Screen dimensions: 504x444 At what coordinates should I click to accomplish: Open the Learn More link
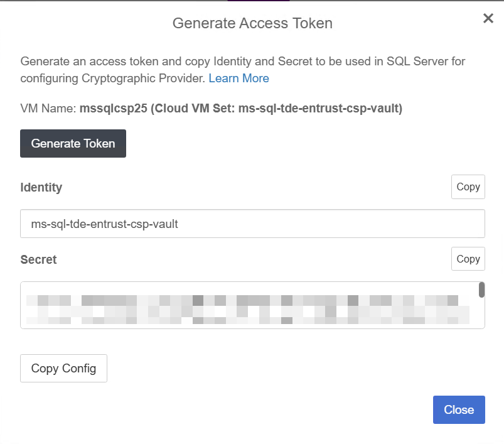click(x=239, y=78)
